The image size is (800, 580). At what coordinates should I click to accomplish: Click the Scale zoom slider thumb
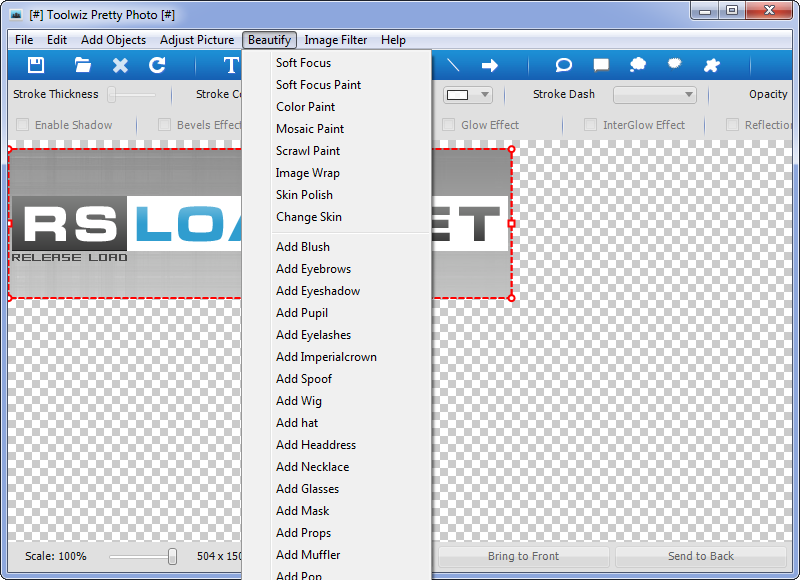click(172, 556)
